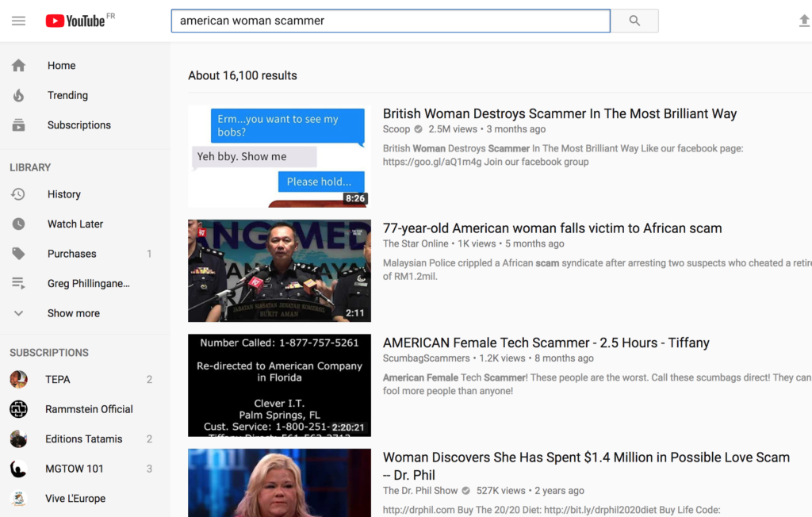812x517 pixels.
Task: Click the Editions Tatamis channel avatar
Action: [19, 438]
